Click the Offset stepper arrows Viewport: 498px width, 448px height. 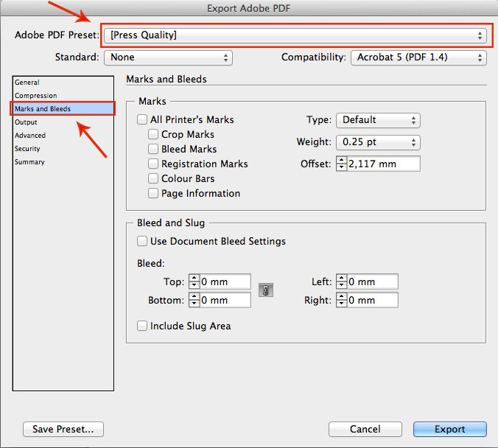point(341,164)
